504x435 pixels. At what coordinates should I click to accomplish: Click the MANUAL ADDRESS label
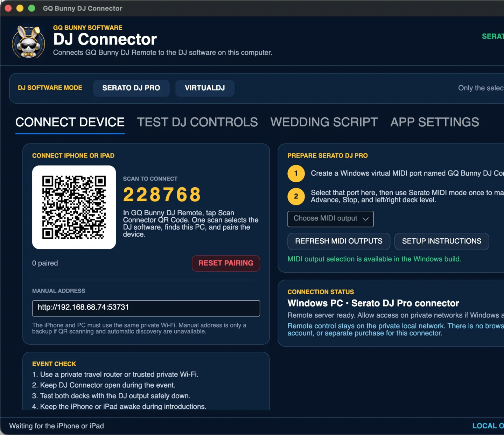coord(59,291)
